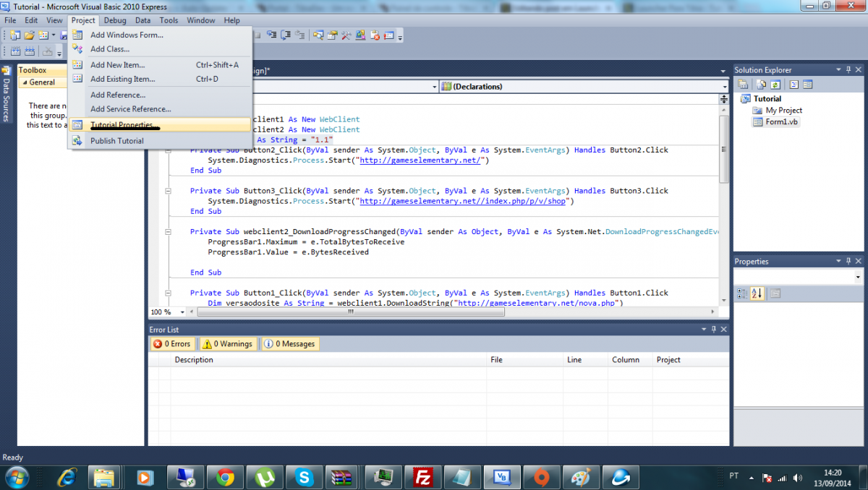
Task: Toggle the 0 Messages filter button
Action: tap(289, 344)
